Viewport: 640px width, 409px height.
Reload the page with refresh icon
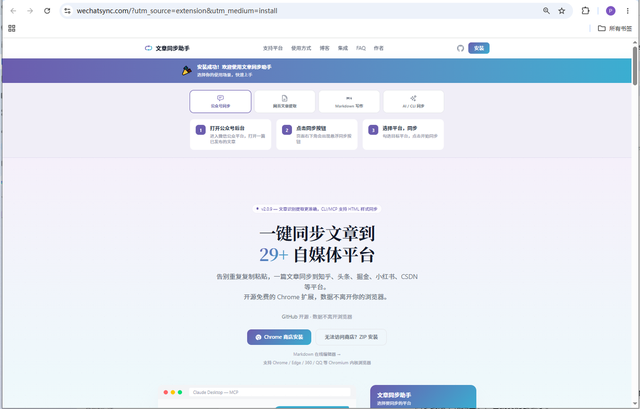pyautogui.click(x=47, y=11)
